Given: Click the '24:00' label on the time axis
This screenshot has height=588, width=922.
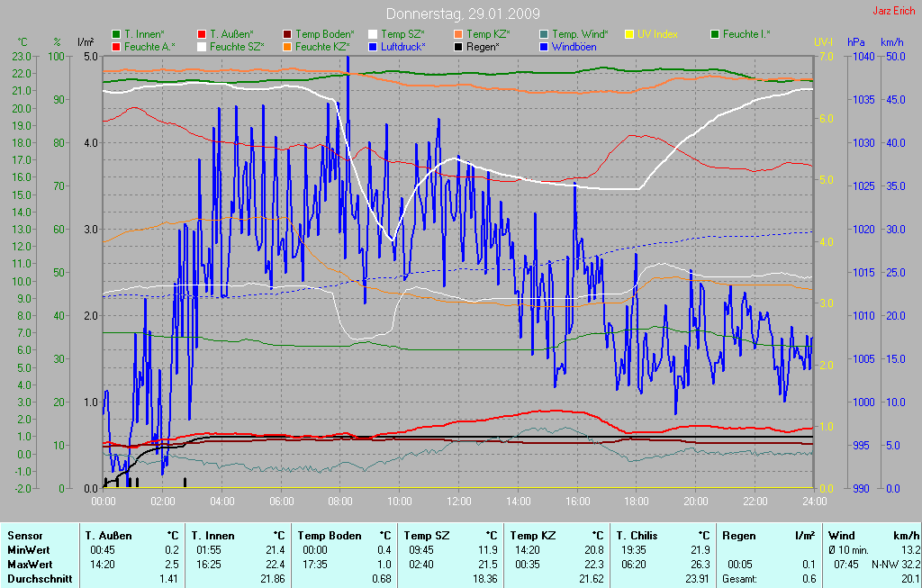Looking at the screenshot, I should 814,502.
